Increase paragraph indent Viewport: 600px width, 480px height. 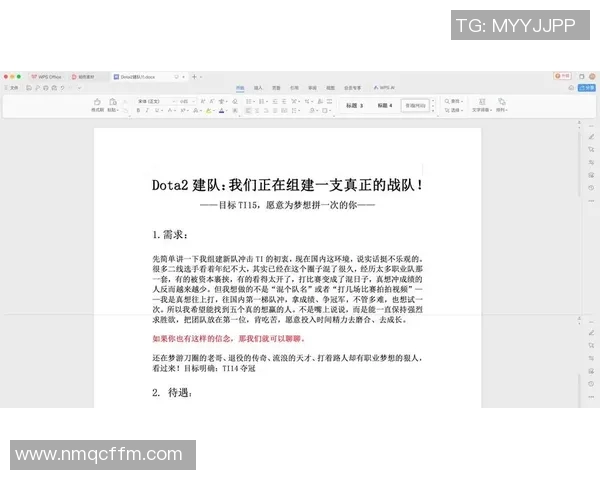point(284,101)
